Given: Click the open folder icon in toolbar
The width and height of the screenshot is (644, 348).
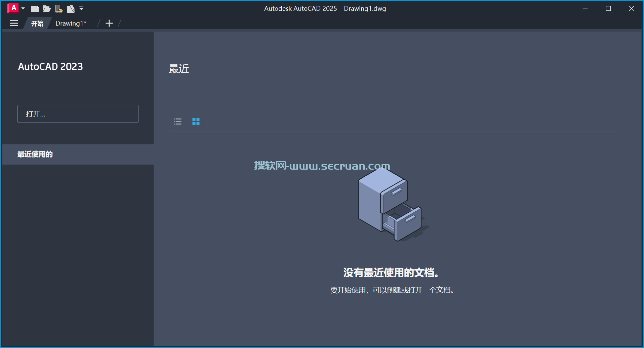Looking at the screenshot, I should [x=47, y=9].
